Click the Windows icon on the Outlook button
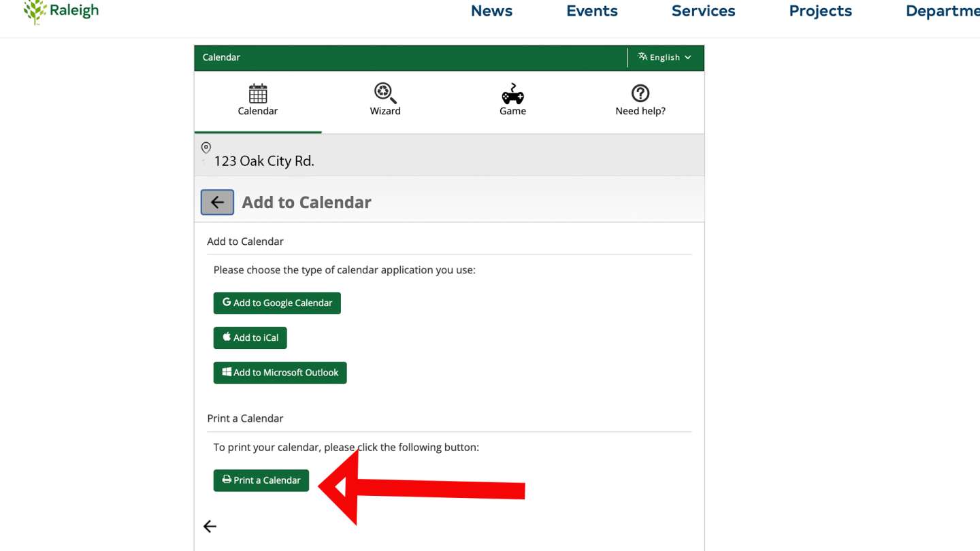Screen dimensions: 980x551 pos(226,372)
